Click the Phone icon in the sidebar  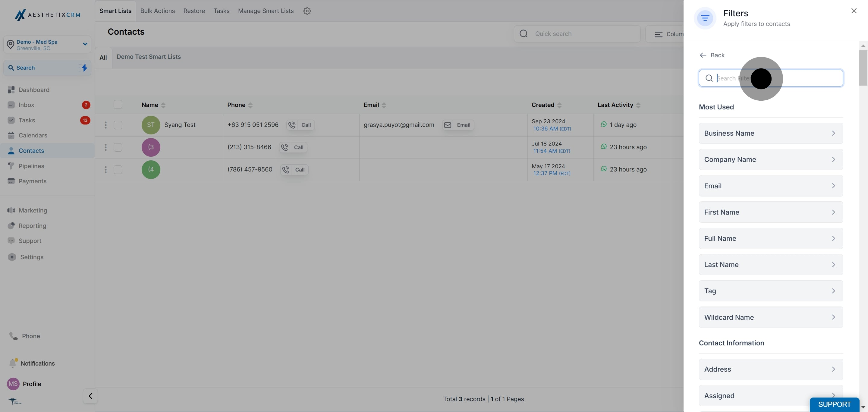14,336
